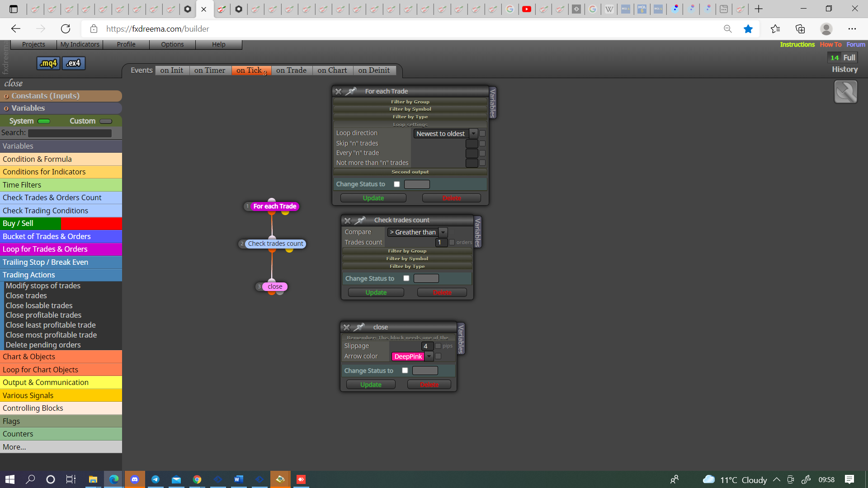
Task: Open the My Indicators menu
Action: 80,44
